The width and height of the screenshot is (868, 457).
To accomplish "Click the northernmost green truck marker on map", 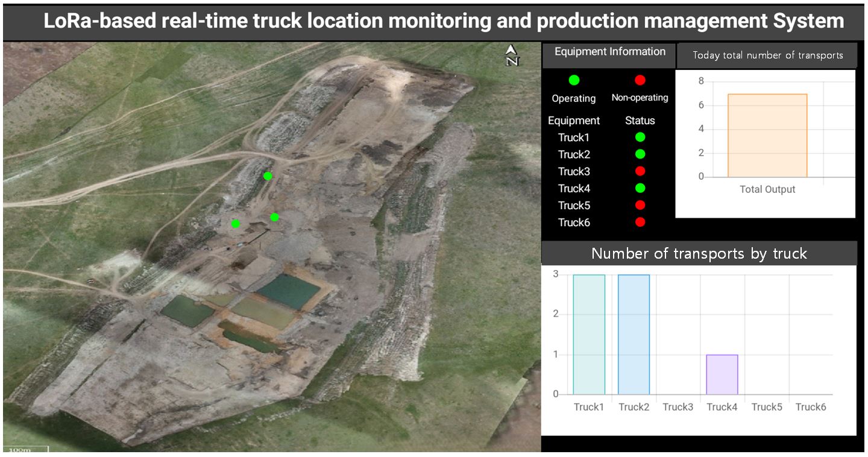I will click(x=268, y=176).
